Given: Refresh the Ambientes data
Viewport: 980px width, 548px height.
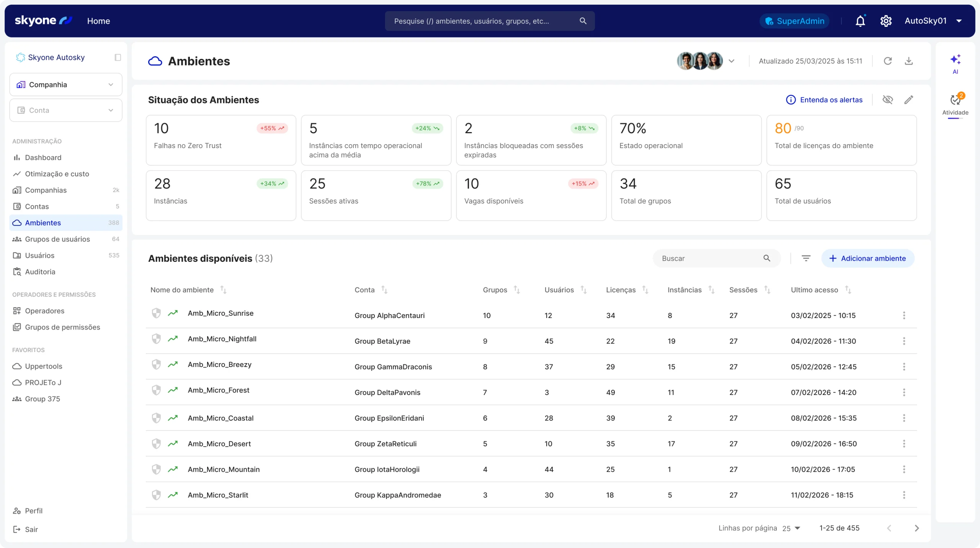Looking at the screenshot, I should click(x=888, y=61).
